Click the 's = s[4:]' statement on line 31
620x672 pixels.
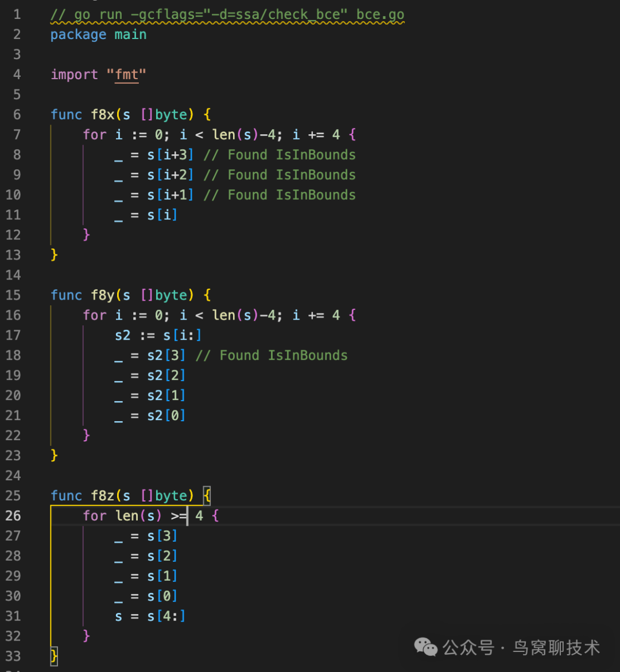click(150, 616)
